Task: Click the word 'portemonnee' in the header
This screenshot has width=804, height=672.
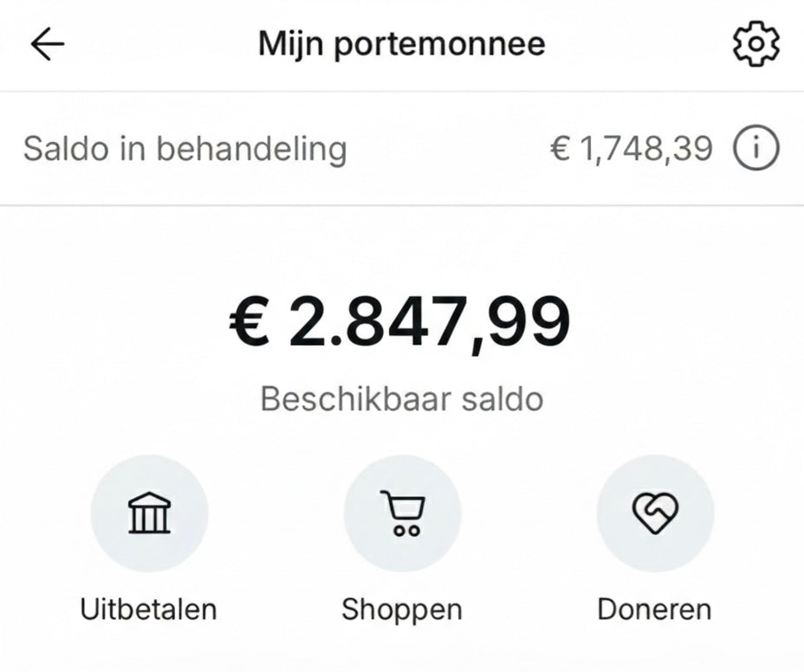Action: [439, 45]
